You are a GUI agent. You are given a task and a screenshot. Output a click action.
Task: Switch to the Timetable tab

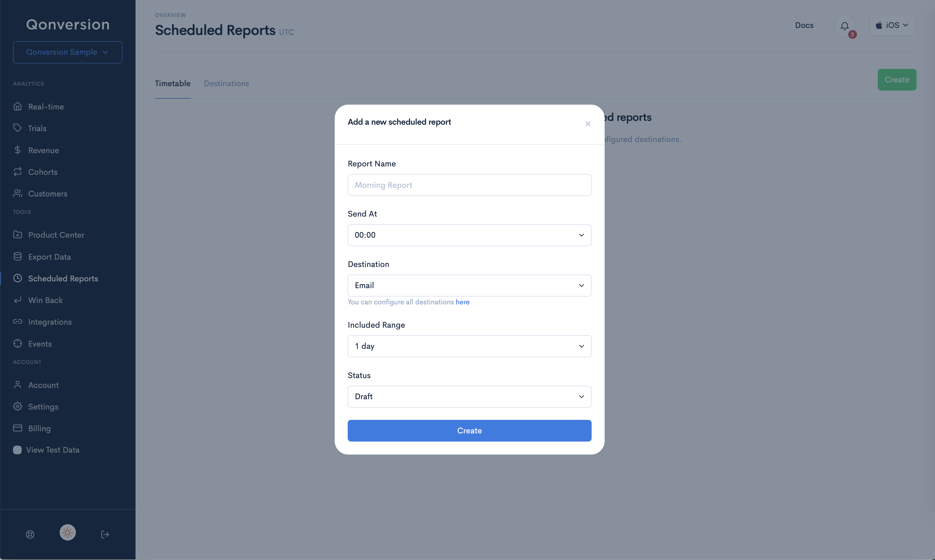pyautogui.click(x=173, y=83)
